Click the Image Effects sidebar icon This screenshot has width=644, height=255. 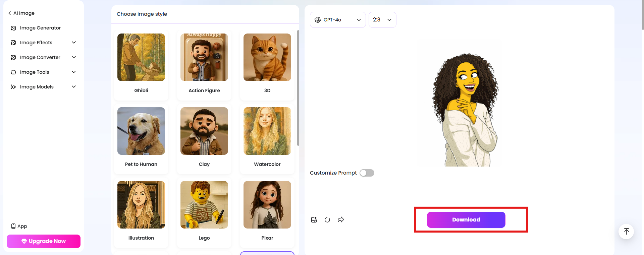(x=13, y=43)
